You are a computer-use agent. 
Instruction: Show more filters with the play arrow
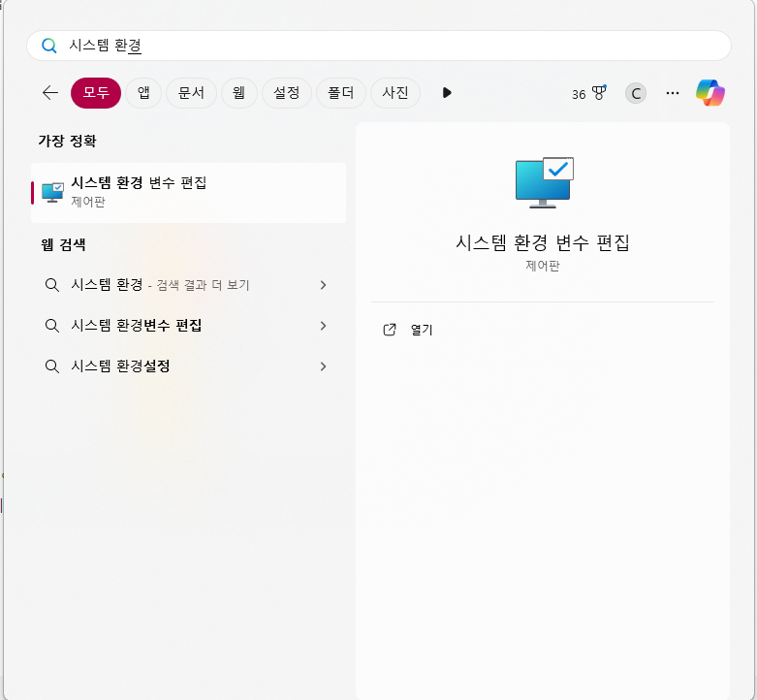pyautogui.click(x=447, y=93)
